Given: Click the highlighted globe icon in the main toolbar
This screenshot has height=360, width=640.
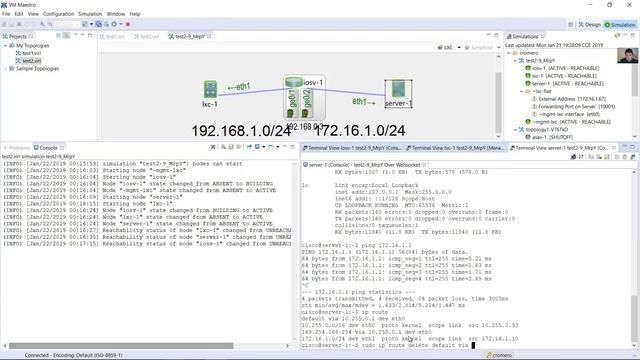Looking at the screenshot, I should coord(99,24).
